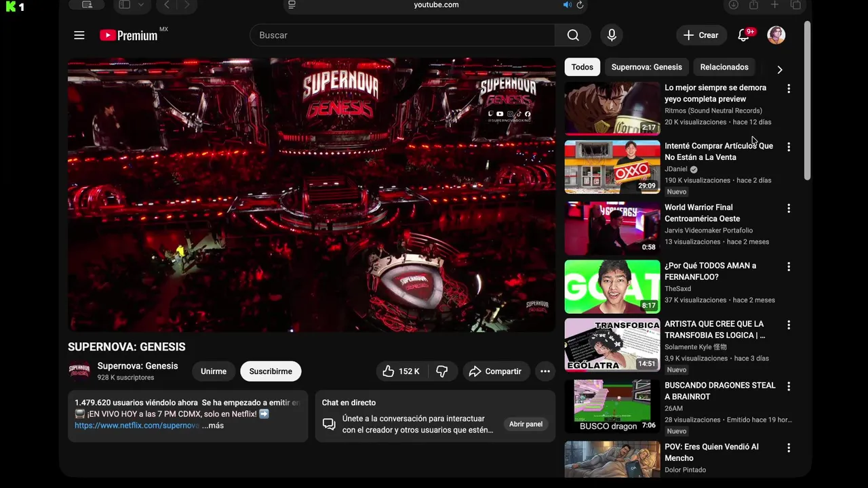Open a new tab with plus icon

coord(774,5)
